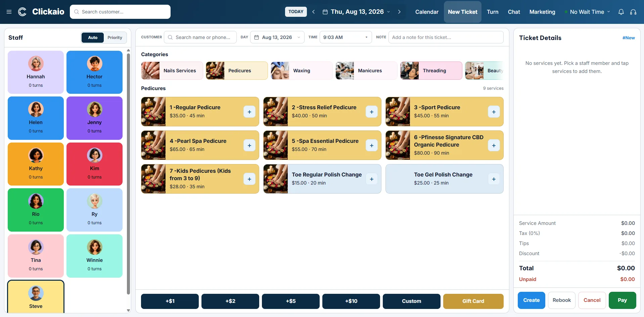The image size is (644, 317).
Task: Expand the No Wait Time dropdown
Action: click(x=587, y=12)
